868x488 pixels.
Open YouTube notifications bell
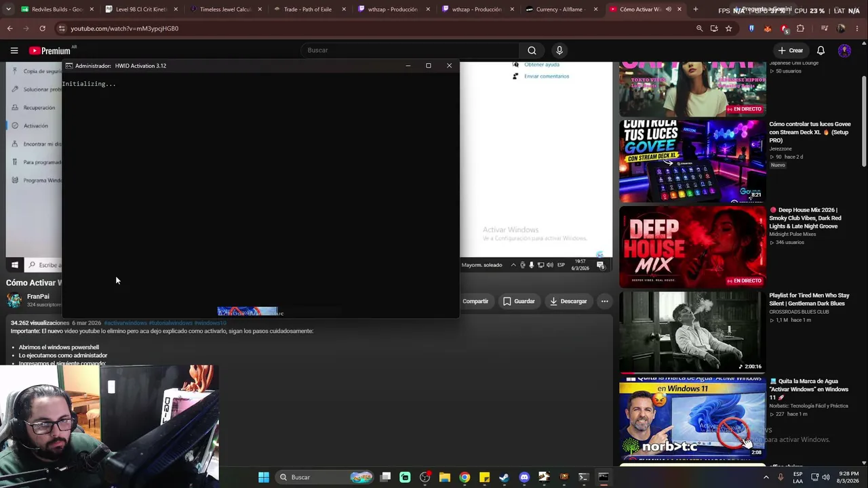821,50
